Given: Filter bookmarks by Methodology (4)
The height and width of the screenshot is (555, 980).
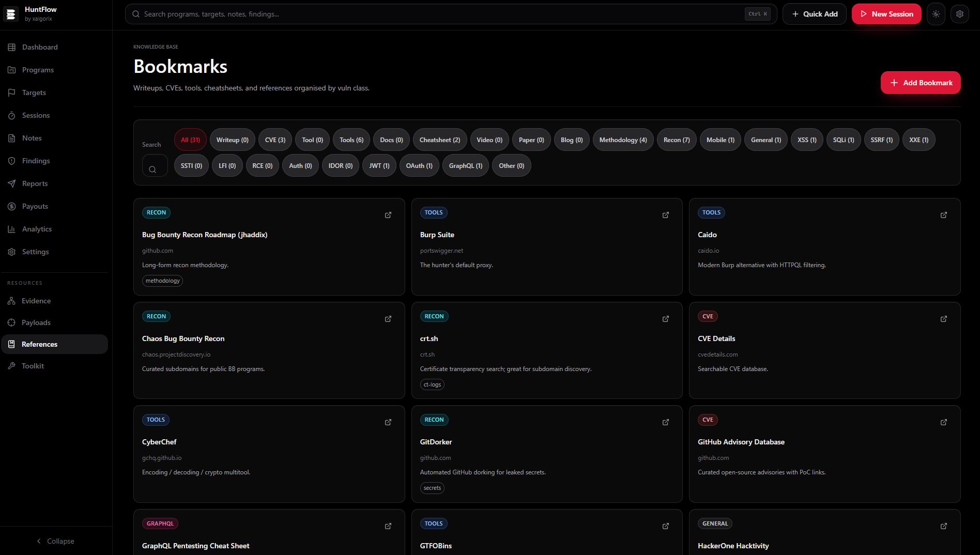Looking at the screenshot, I should coord(623,140).
